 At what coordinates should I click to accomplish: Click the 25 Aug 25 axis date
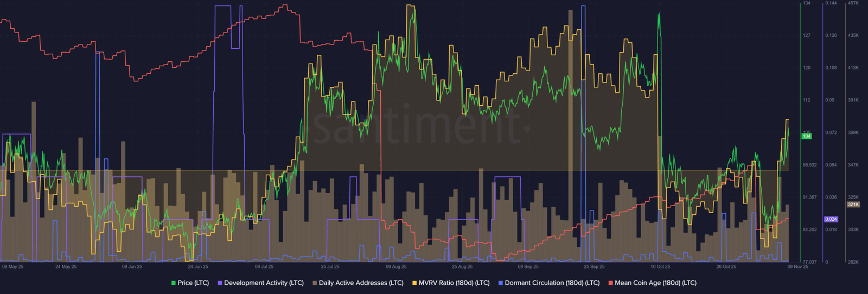(462, 267)
